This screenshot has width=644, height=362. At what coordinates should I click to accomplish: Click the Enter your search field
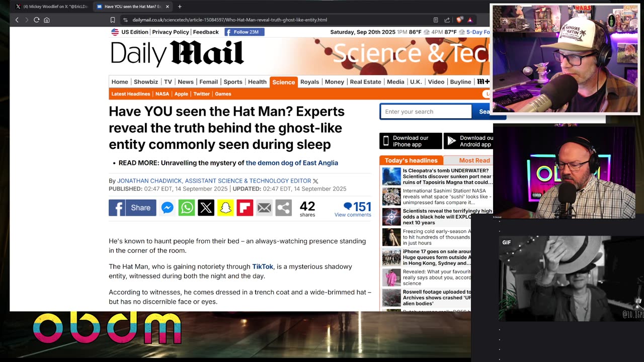426,112
